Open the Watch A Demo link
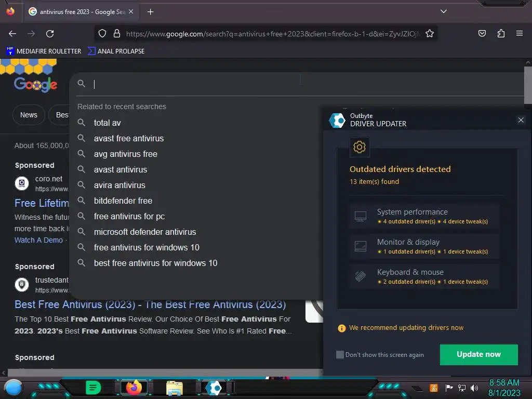Image resolution: width=532 pixels, height=399 pixels. (38, 240)
